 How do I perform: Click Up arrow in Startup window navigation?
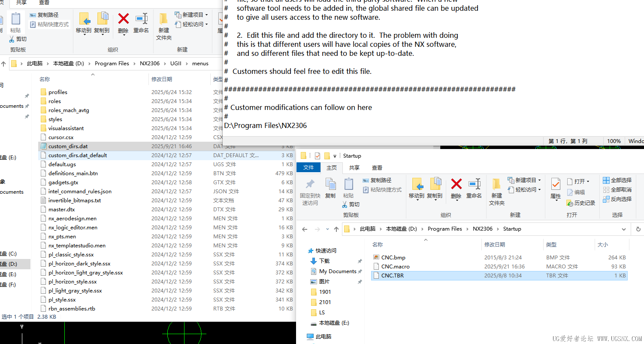coord(336,229)
